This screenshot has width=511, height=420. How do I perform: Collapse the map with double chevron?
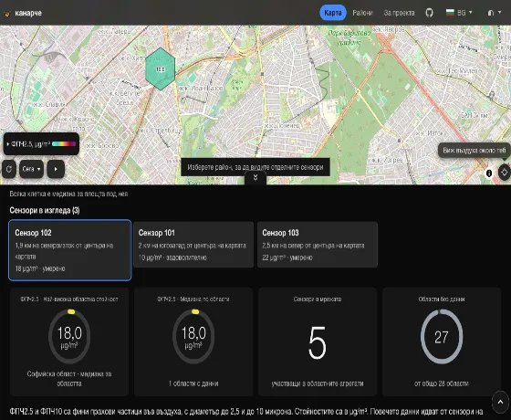tap(255, 177)
